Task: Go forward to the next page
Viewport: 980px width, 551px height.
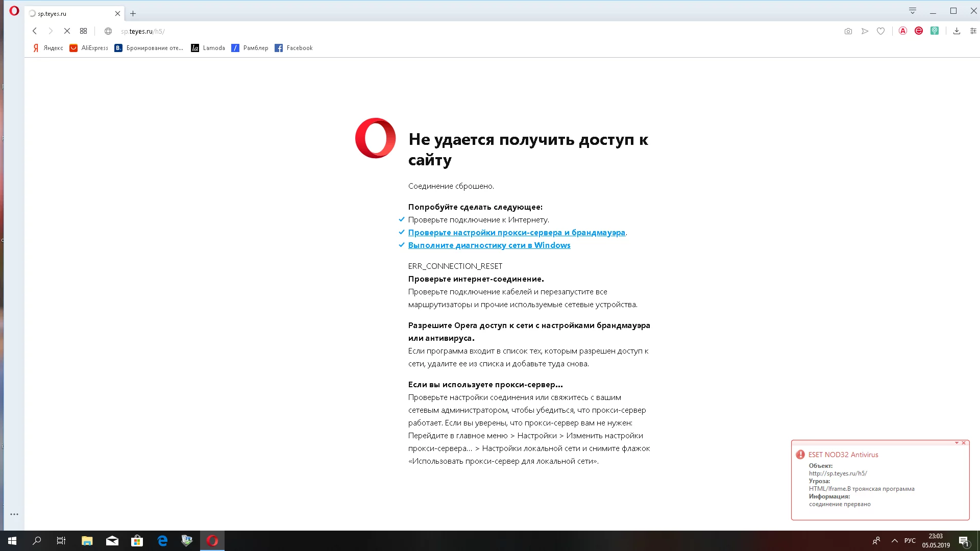Action: click(x=51, y=31)
